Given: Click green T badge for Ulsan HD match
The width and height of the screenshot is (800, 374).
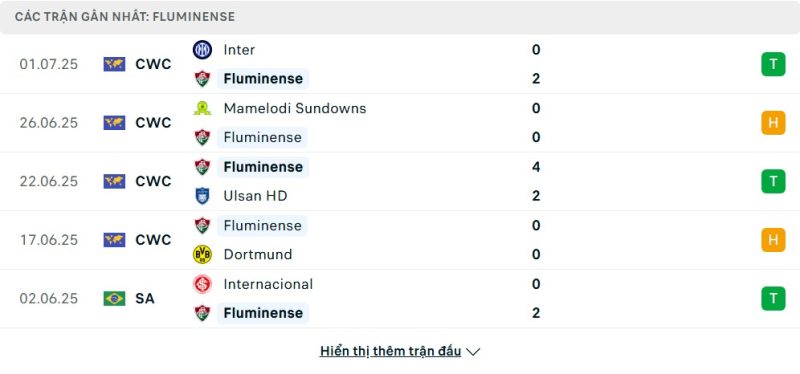Looking at the screenshot, I should 773,181.
